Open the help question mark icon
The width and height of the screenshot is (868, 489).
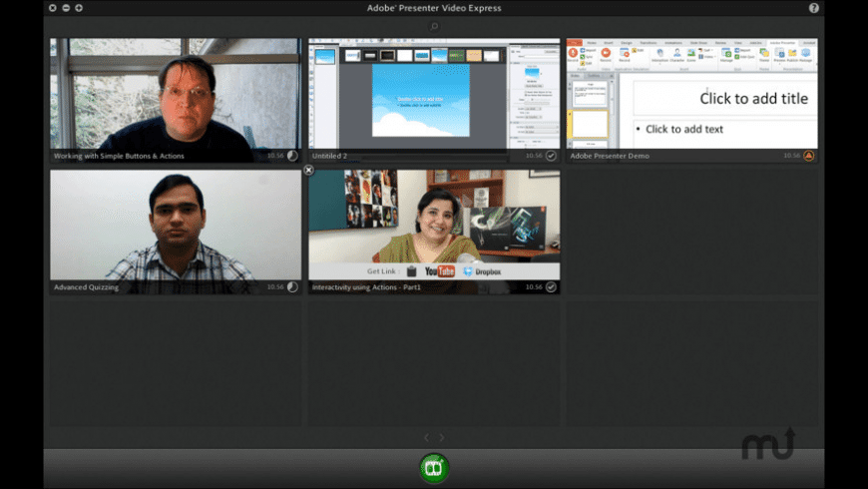pyautogui.click(x=814, y=8)
